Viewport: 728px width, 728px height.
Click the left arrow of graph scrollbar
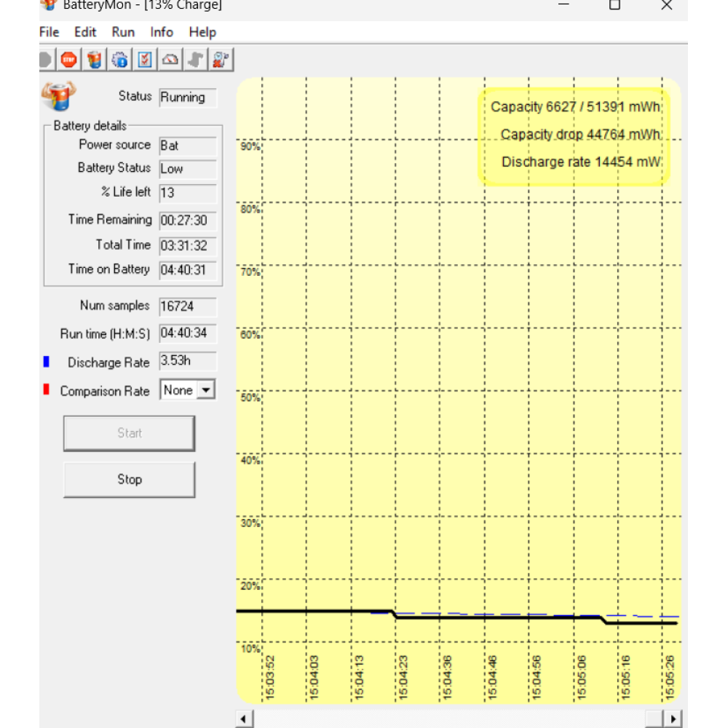(x=244, y=719)
